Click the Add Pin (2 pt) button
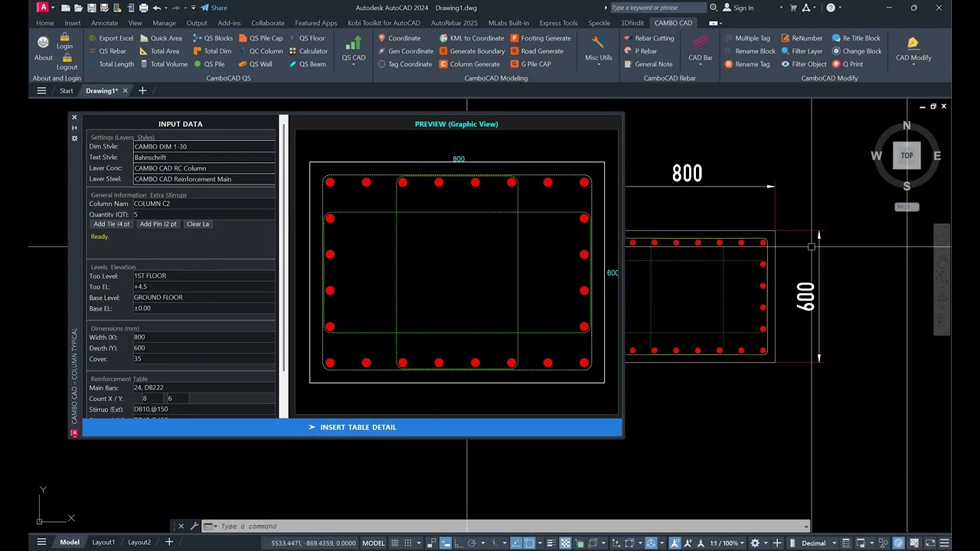The height and width of the screenshot is (551, 980). [158, 224]
